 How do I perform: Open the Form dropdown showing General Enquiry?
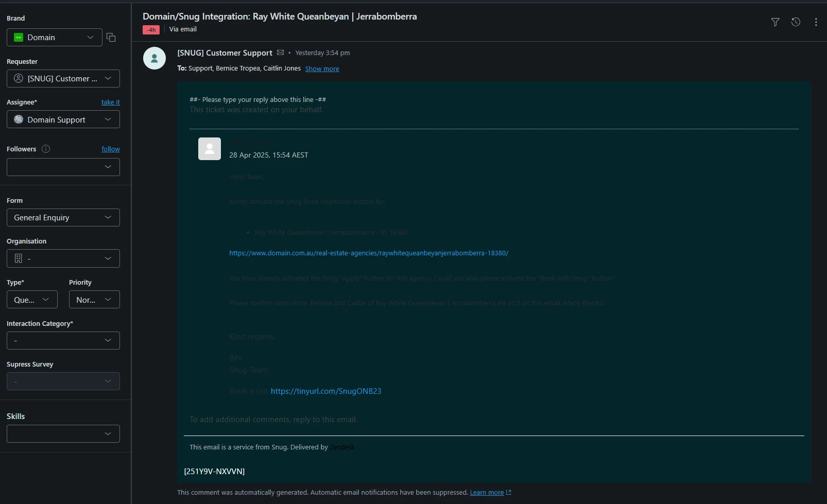pos(63,218)
